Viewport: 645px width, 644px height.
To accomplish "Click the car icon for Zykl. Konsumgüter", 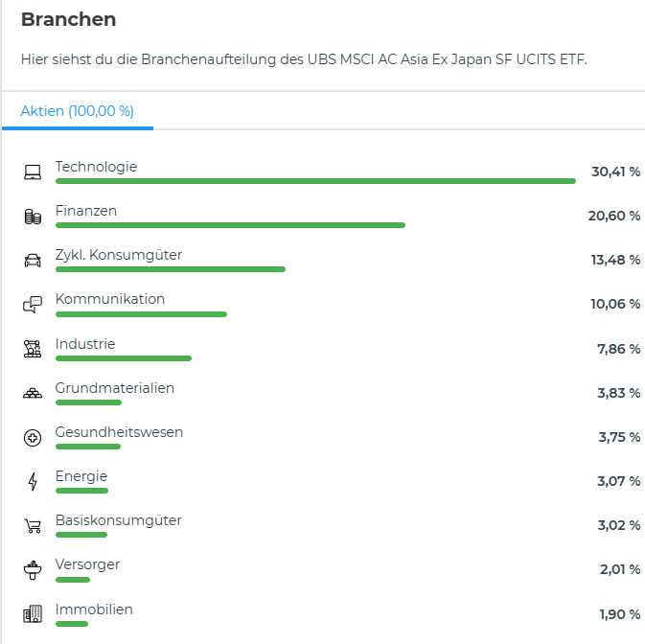I will coord(33,261).
